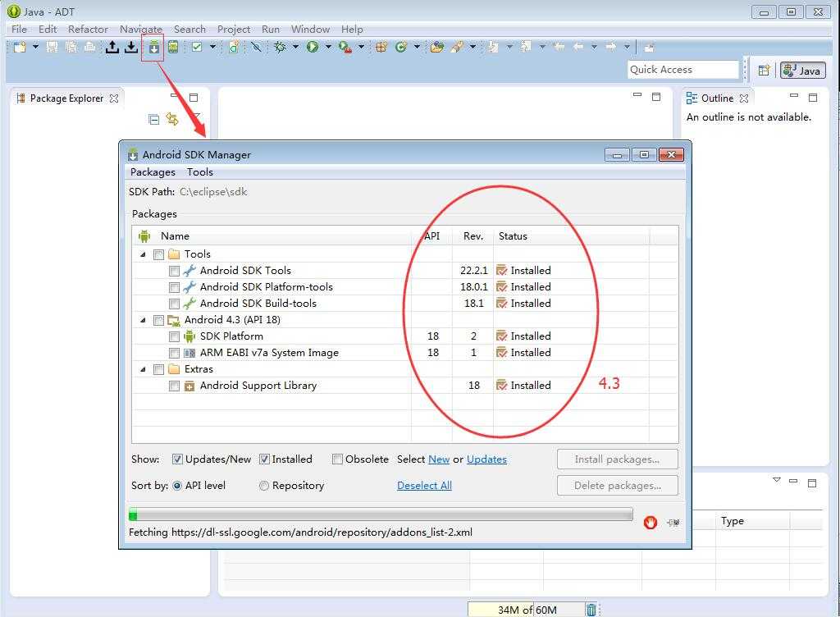Open the Refactor menu
The width and height of the screenshot is (840, 617).
pyautogui.click(x=88, y=29)
